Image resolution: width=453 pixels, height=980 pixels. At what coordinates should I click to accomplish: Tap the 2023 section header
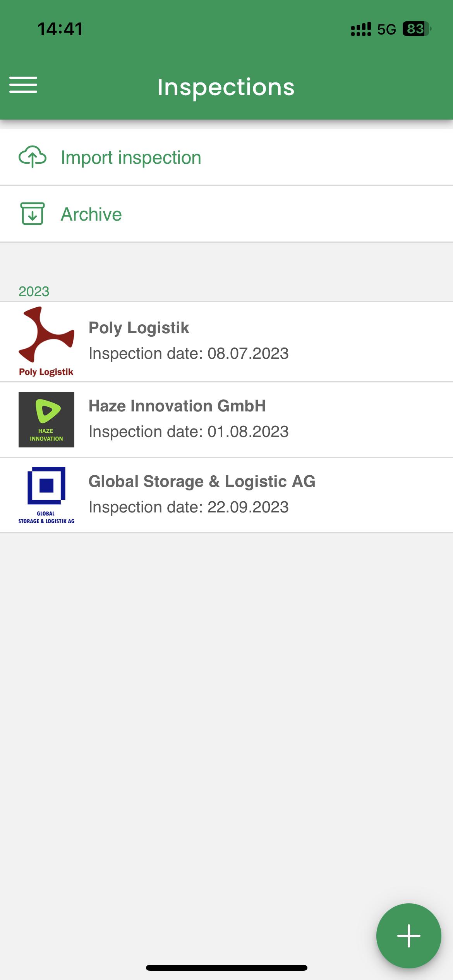tap(34, 291)
